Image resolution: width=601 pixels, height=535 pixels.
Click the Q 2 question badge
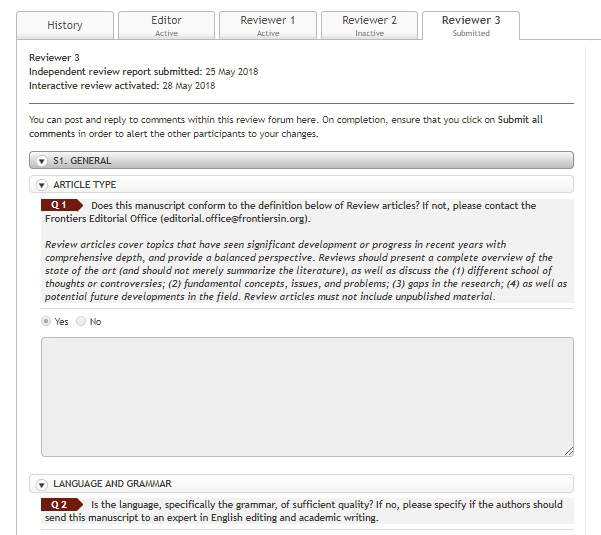(x=61, y=505)
